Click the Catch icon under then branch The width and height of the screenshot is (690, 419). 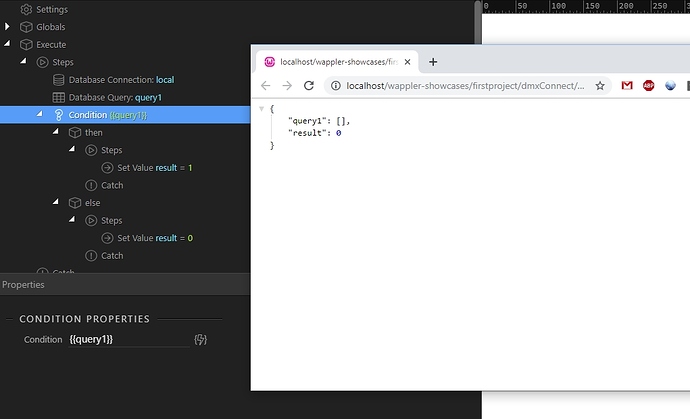pos(91,185)
